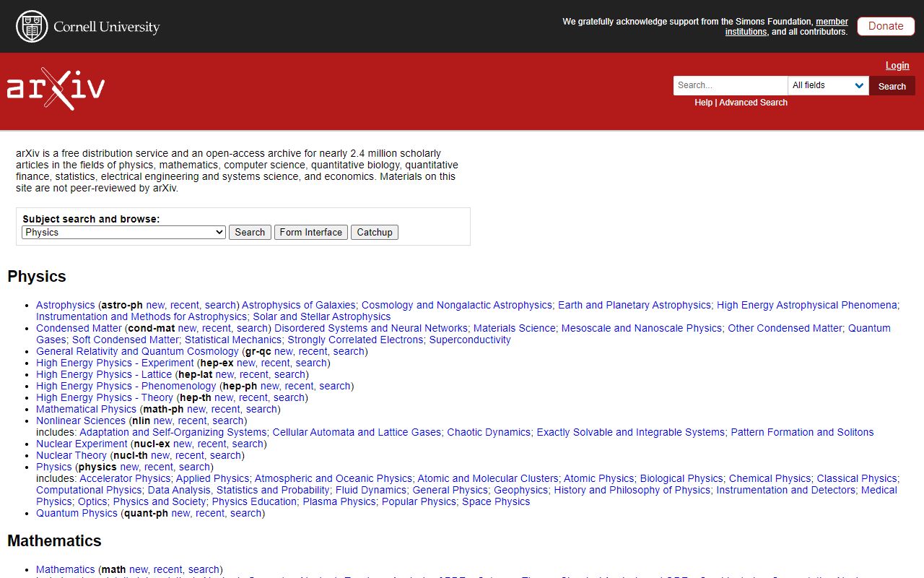The height and width of the screenshot is (578, 924).
Task: Click the Login link
Action: [x=897, y=65]
